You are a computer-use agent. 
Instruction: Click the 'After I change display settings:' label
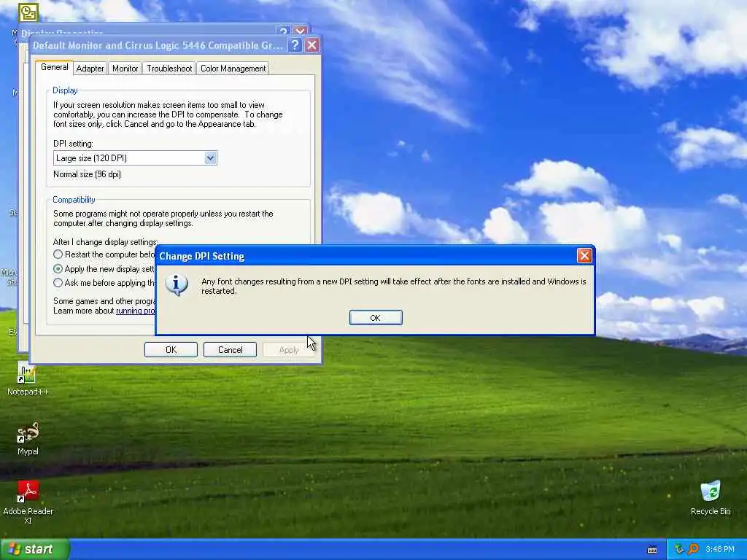pyautogui.click(x=105, y=242)
